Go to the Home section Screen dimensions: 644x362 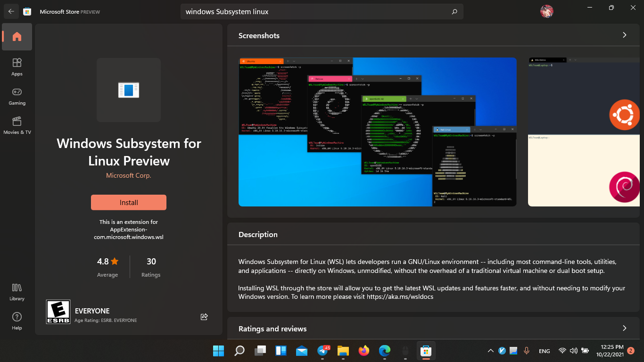[17, 37]
